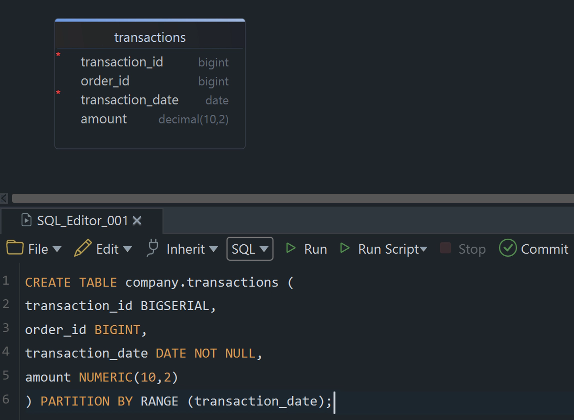Click the date type label in diagram

217,100
